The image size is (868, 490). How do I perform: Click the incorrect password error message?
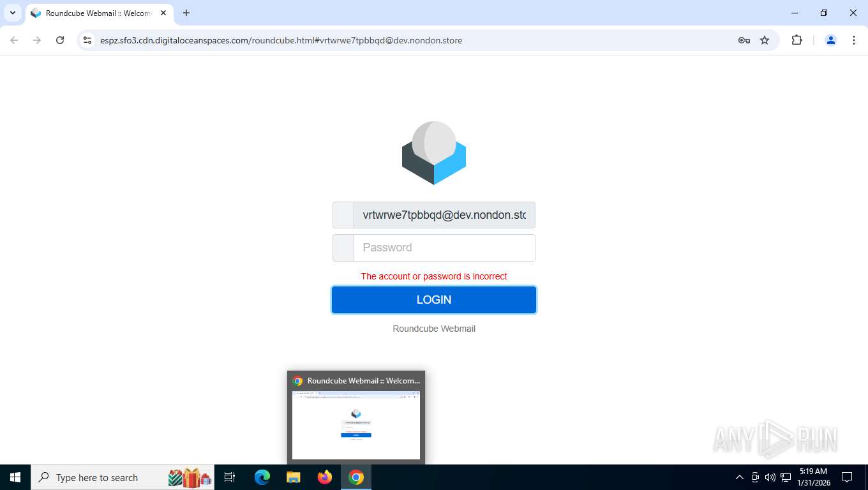tap(434, 276)
